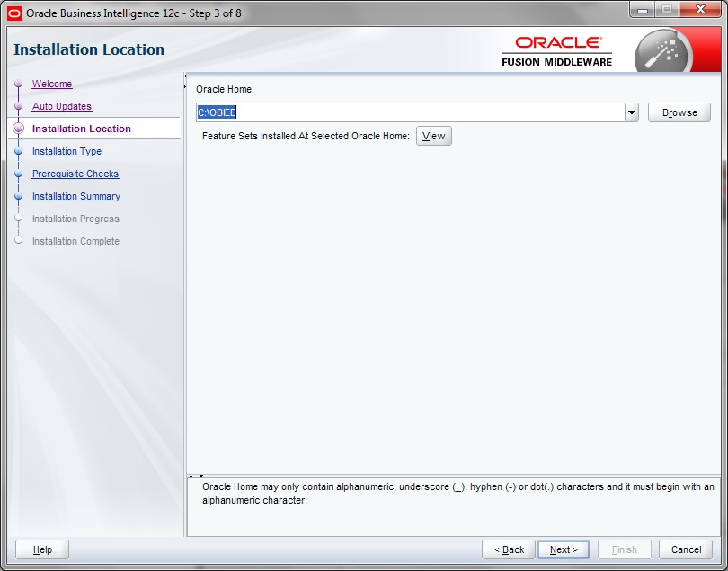Click the bullet icon beside Installation Type
This screenshot has height=571, width=728.
point(18,152)
